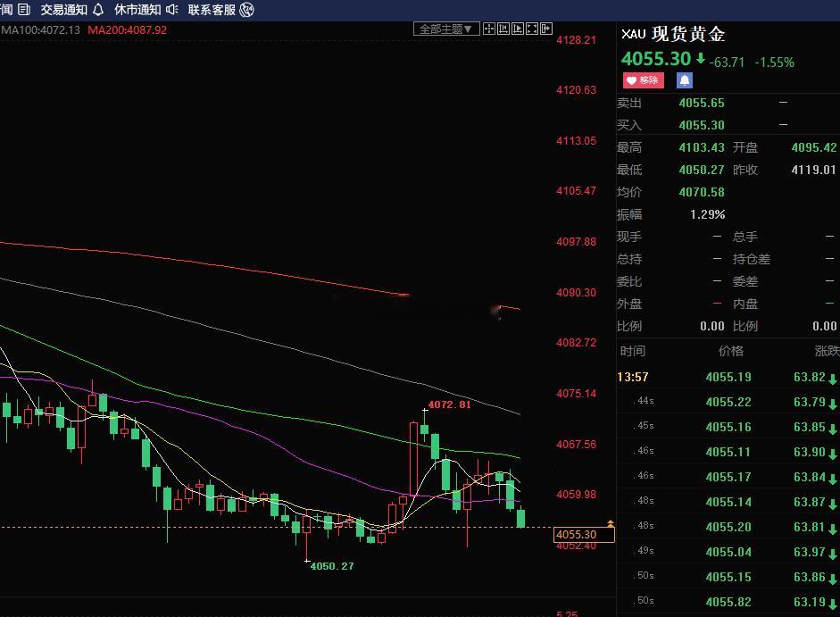Select the tick row priced 4055.04
Viewport: 840px width, 617px height.
[x=728, y=552]
